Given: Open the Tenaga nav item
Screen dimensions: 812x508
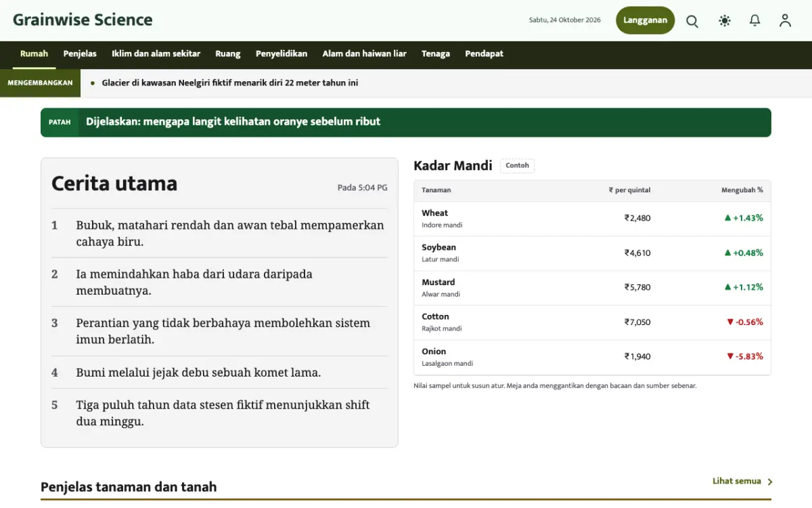Looking at the screenshot, I should (436, 54).
